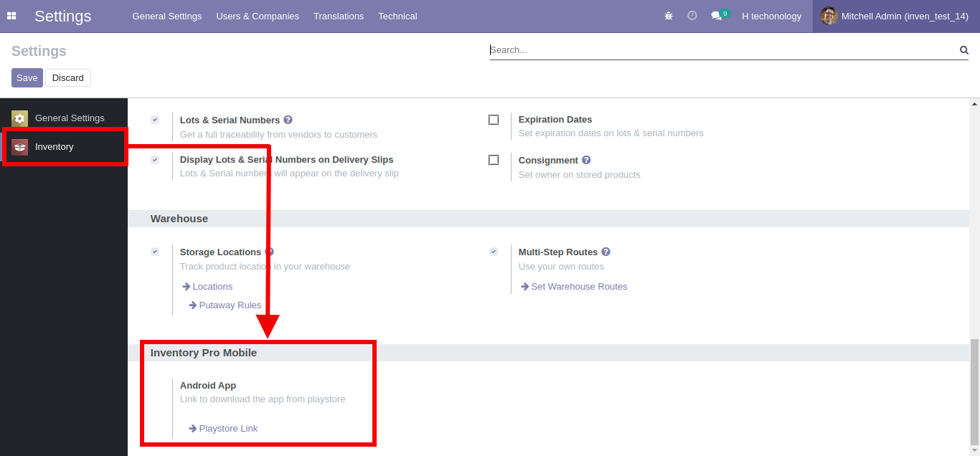The height and width of the screenshot is (456, 980).
Task: Open the Translations menu
Action: 339,16
